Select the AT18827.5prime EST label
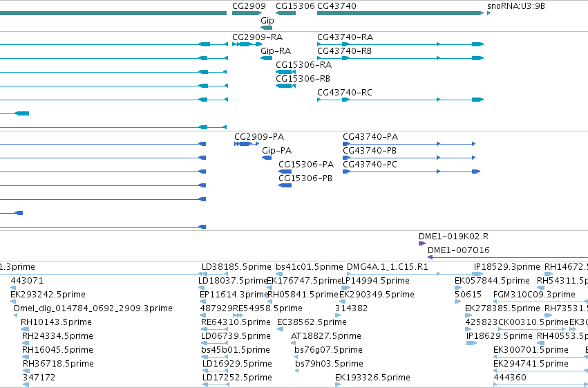The width and height of the screenshot is (588, 388). pyautogui.click(x=326, y=336)
